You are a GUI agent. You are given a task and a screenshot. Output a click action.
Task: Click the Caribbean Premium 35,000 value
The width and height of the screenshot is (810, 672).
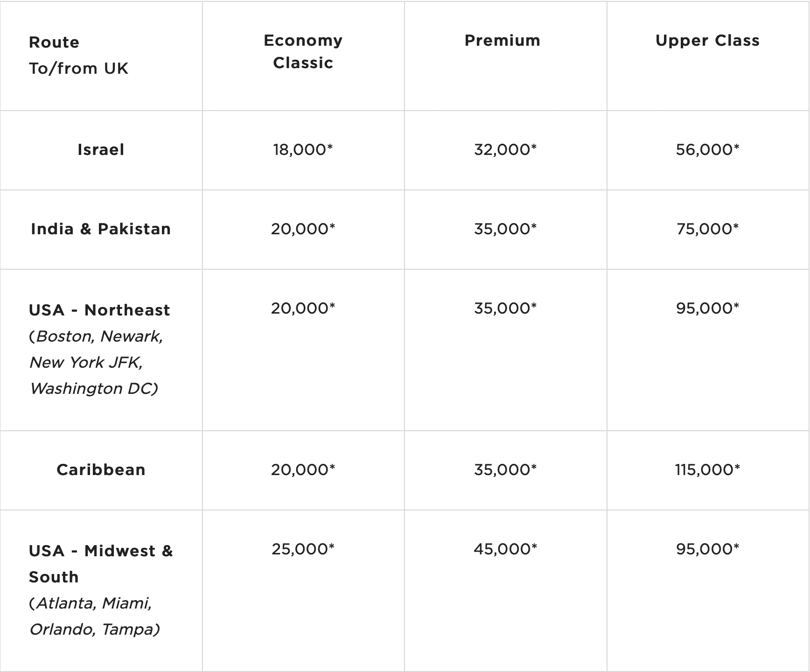point(505,470)
